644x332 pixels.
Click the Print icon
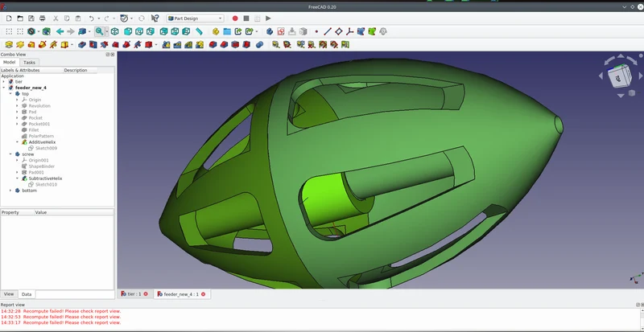click(x=43, y=18)
